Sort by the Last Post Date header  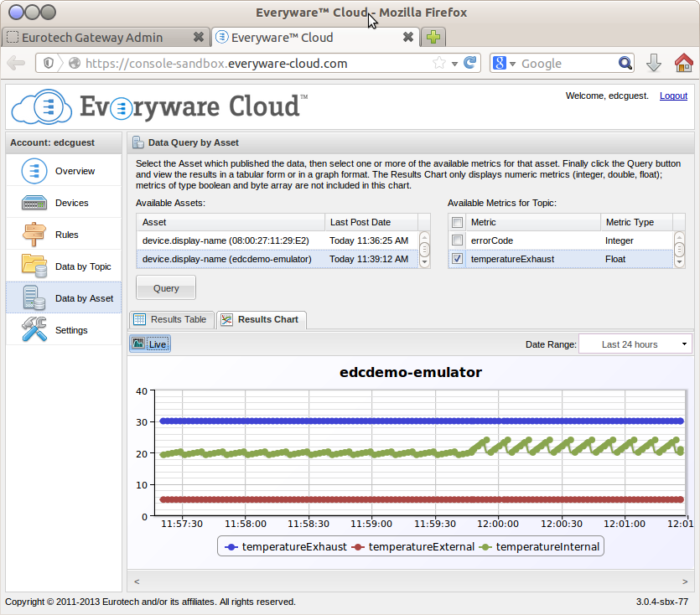(371, 222)
